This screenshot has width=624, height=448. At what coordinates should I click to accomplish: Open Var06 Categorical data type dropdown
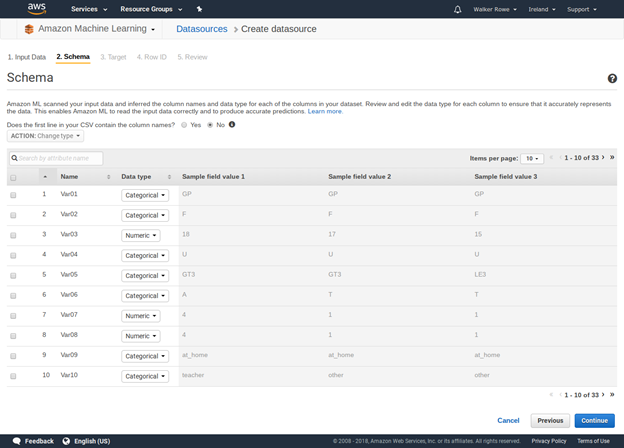pos(145,296)
